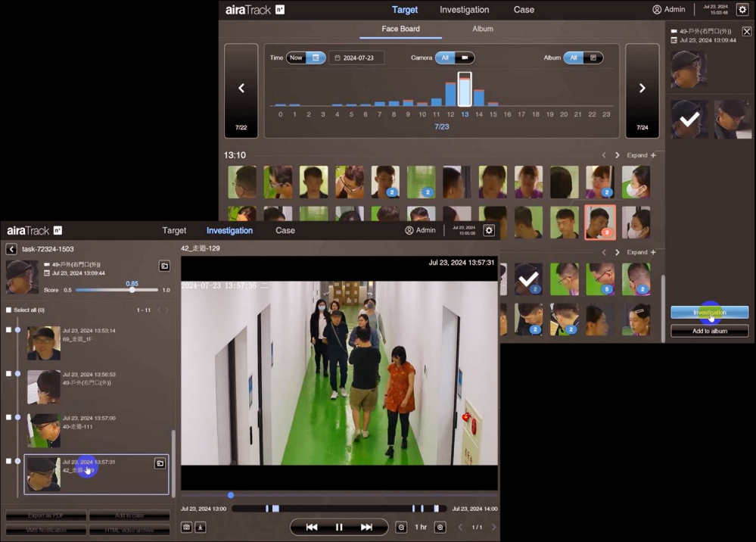The width and height of the screenshot is (756, 542).
Task: Download the current video clip
Action: click(x=201, y=527)
